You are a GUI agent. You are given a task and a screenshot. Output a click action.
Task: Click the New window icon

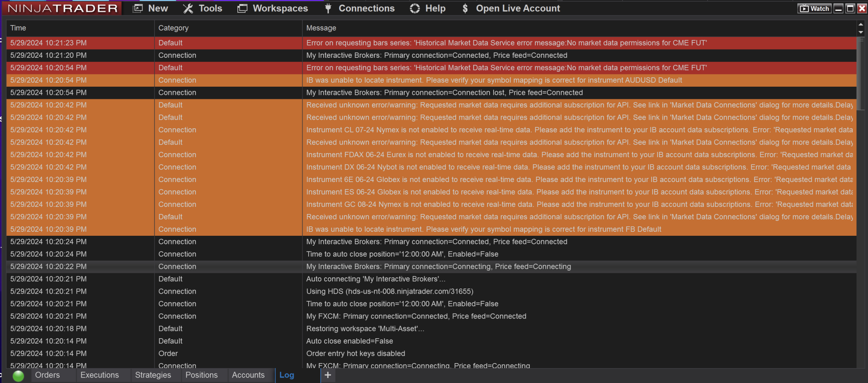(x=138, y=8)
